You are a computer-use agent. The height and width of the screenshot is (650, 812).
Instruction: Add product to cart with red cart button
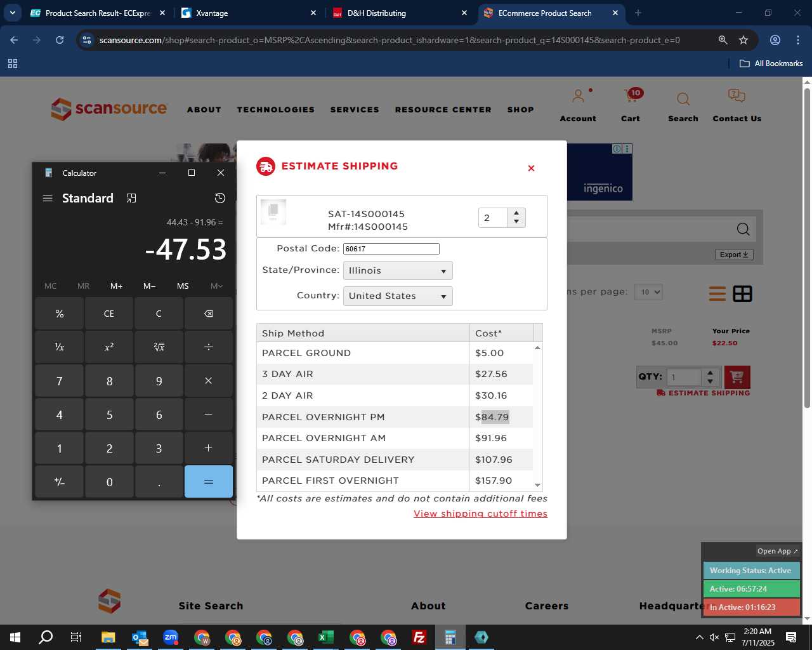click(x=737, y=377)
